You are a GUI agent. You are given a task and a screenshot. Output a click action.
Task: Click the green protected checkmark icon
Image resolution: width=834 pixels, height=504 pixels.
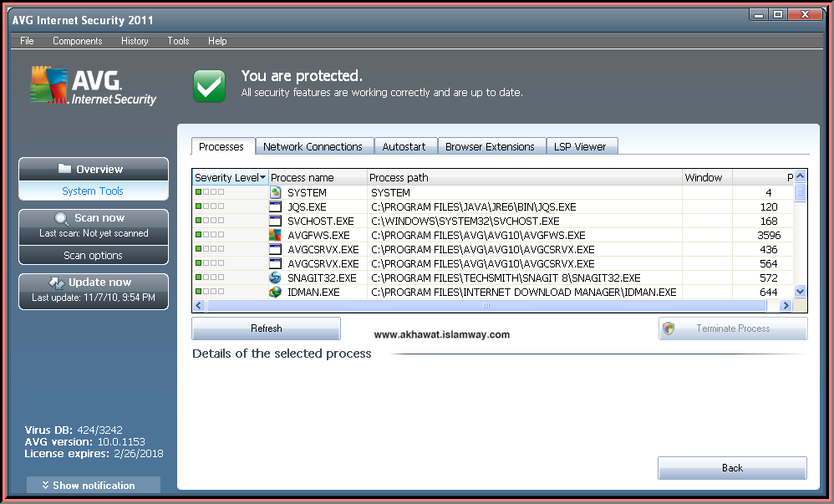[209, 85]
